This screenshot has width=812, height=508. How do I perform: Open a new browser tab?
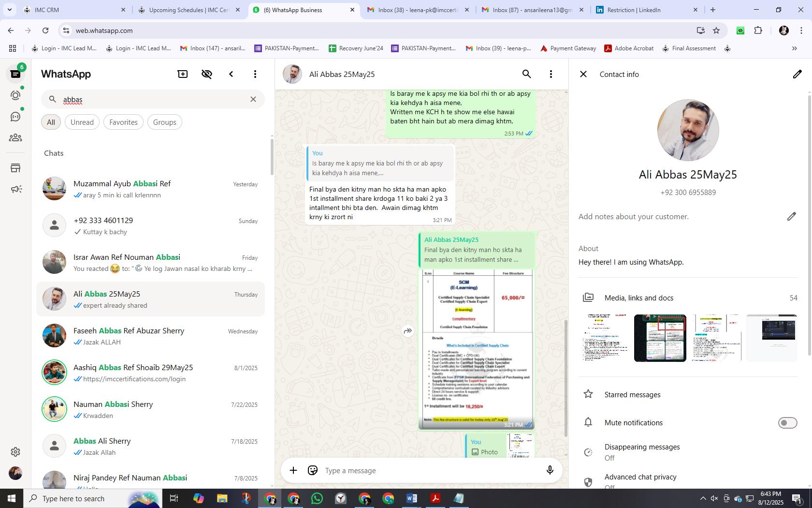pyautogui.click(x=713, y=10)
